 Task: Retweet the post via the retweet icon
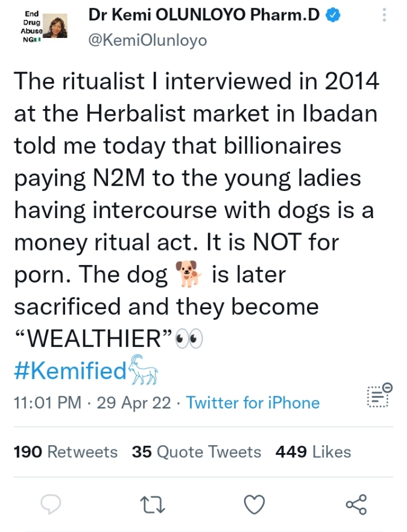point(154,504)
